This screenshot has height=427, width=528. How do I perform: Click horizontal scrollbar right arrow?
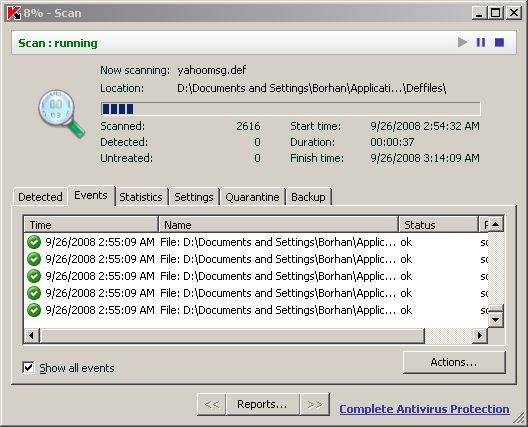[480, 335]
